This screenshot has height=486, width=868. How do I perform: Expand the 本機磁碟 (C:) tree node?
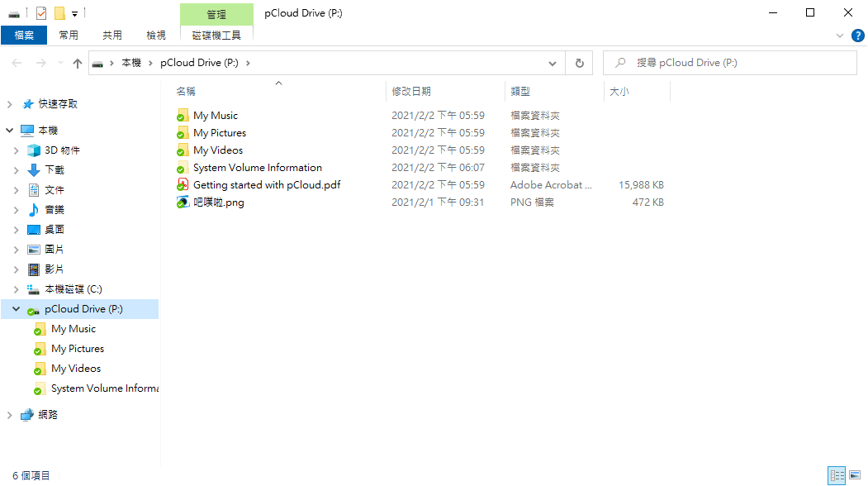click(x=16, y=289)
